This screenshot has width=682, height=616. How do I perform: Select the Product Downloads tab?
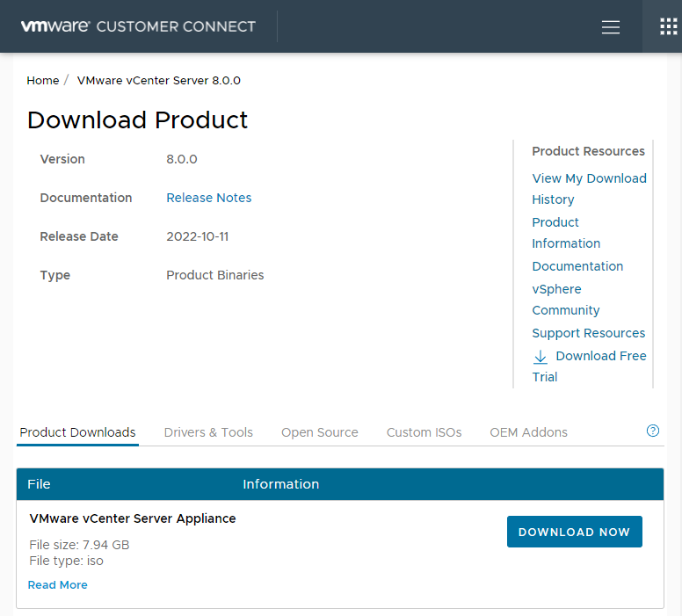tap(77, 432)
